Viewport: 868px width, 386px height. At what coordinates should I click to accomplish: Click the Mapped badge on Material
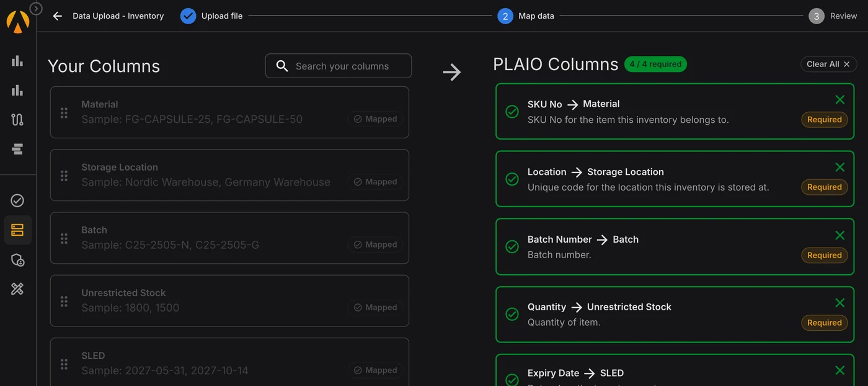(x=375, y=119)
